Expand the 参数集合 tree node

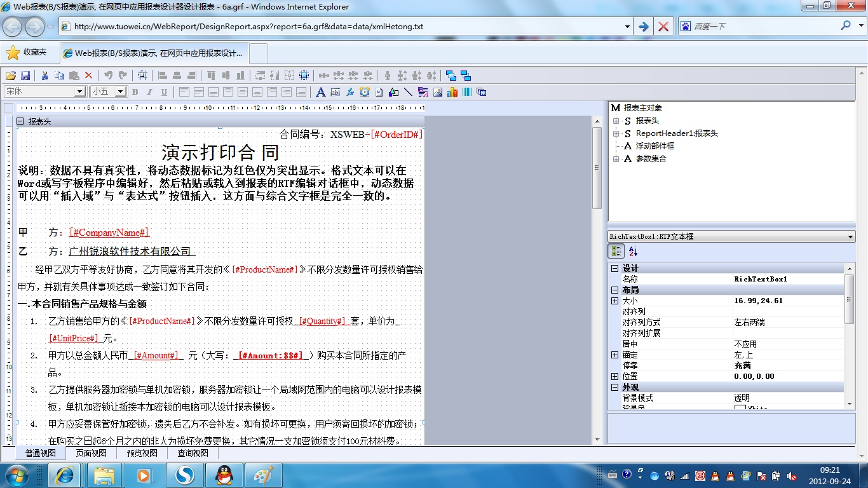[616, 159]
